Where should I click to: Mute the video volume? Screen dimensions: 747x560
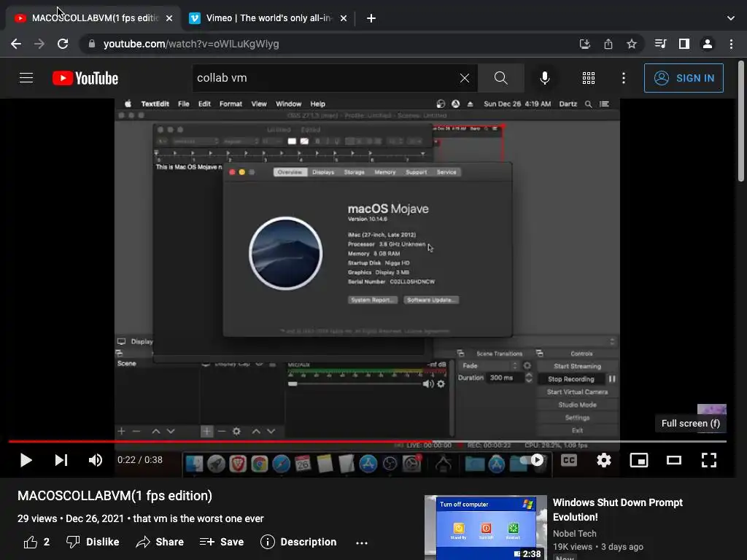point(96,460)
